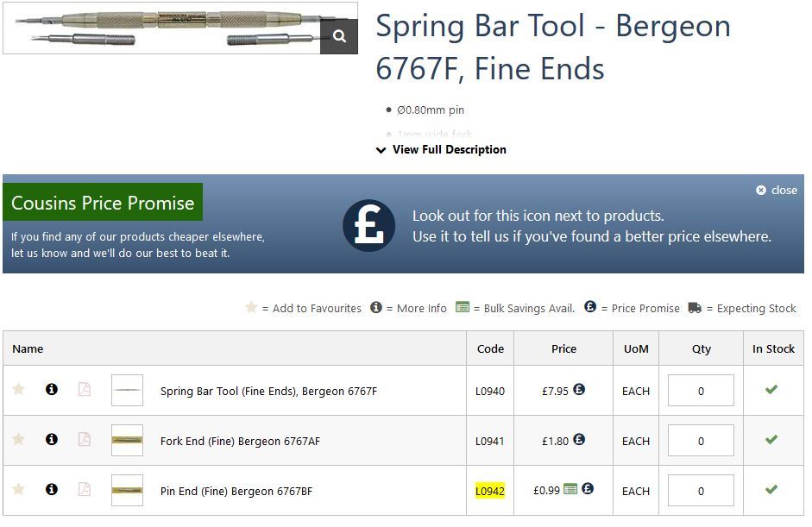
Task: Open Spring Bar Tool (Fine Ends) product link
Action: pos(268,391)
